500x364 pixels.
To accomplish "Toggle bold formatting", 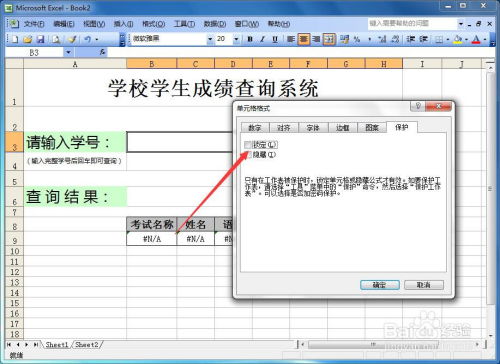I will tap(250, 39).
